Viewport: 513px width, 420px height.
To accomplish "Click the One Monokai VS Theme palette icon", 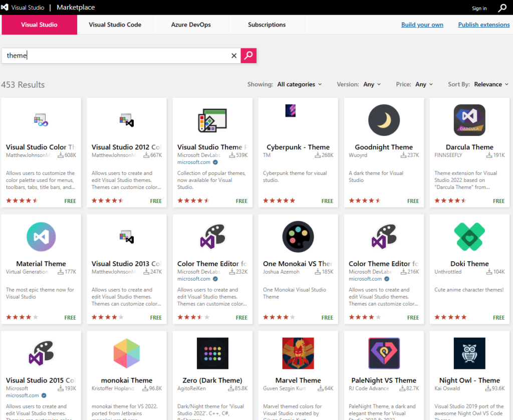I will 298,237.
